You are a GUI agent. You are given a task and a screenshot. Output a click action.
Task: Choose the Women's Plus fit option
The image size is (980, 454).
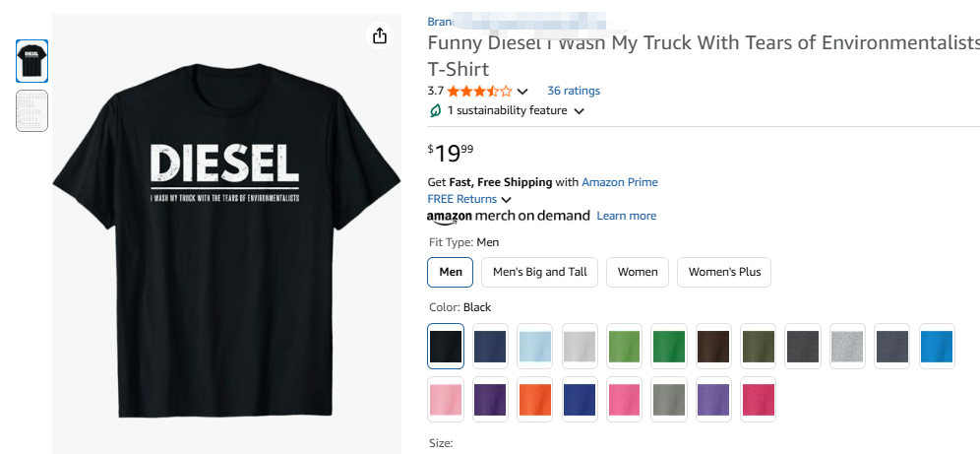tap(724, 272)
